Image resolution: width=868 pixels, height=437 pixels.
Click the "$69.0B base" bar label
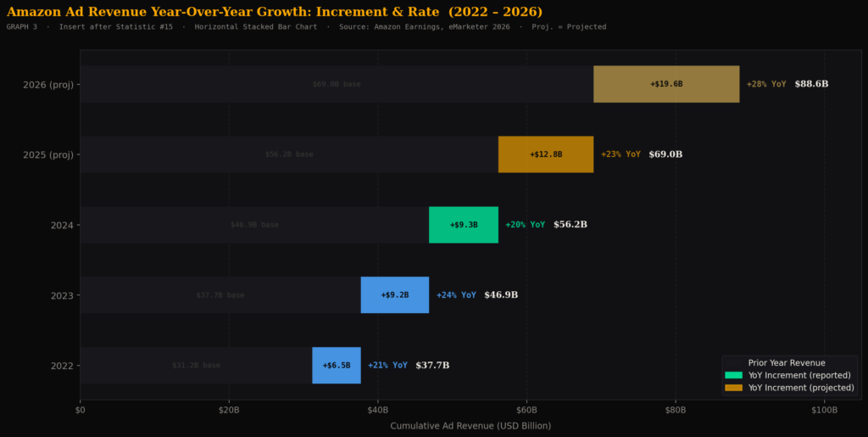337,84
